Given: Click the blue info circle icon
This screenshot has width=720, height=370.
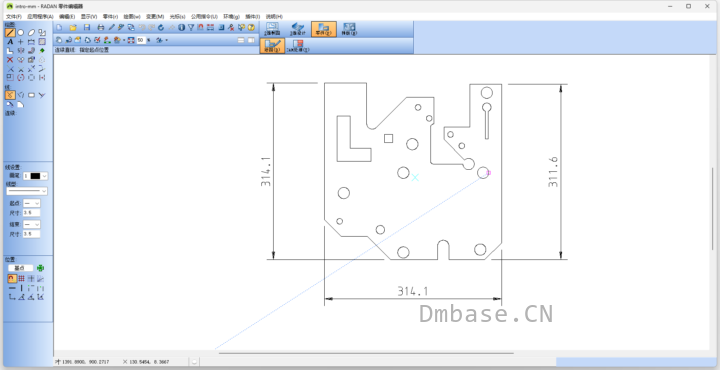Looking at the screenshot, I should pos(181,28).
